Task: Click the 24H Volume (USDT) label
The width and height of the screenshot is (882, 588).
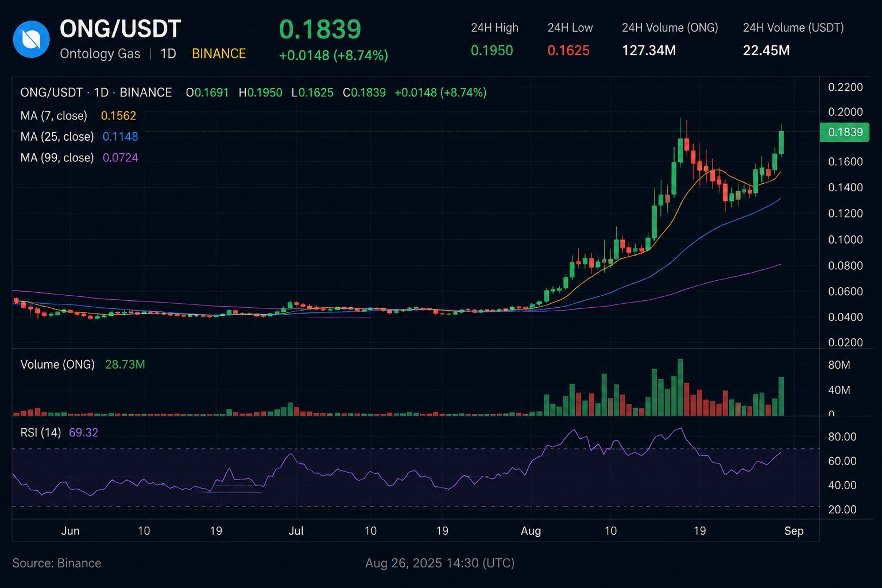Action: (x=794, y=28)
